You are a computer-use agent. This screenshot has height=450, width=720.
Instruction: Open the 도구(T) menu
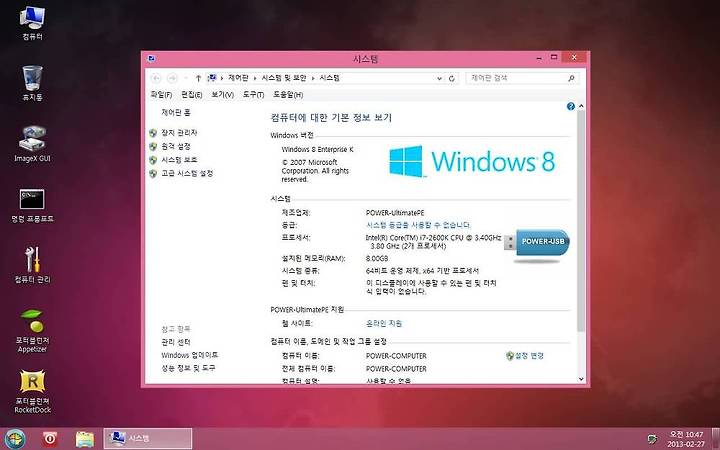253,95
